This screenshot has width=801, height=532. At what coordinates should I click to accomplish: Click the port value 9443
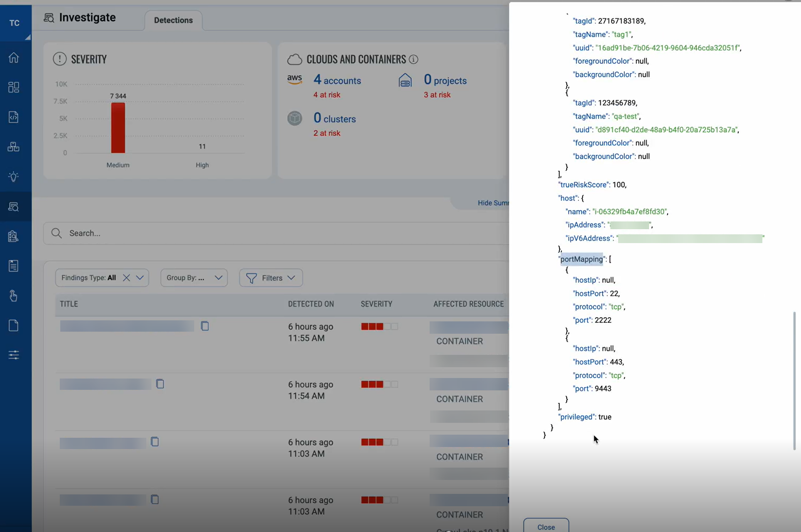603,389
